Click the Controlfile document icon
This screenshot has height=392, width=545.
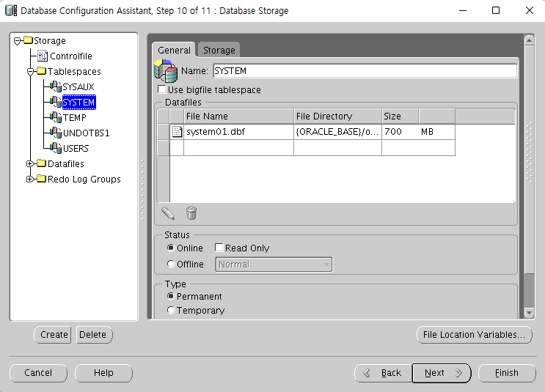pos(43,56)
